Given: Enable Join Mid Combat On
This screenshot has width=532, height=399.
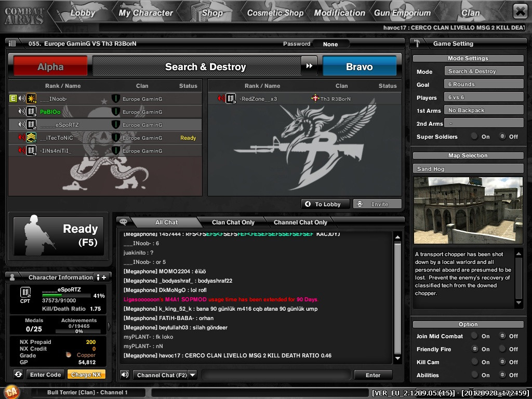Looking at the screenshot, I should (x=474, y=336).
